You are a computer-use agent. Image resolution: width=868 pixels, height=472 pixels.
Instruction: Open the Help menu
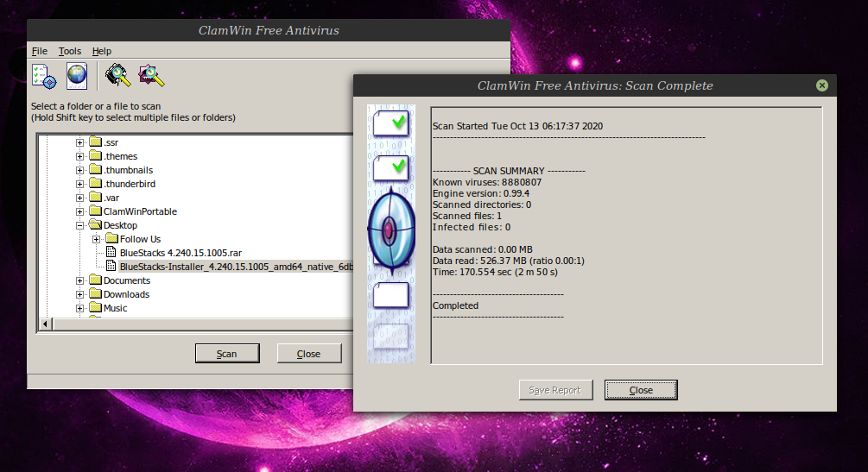pyautogui.click(x=102, y=51)
